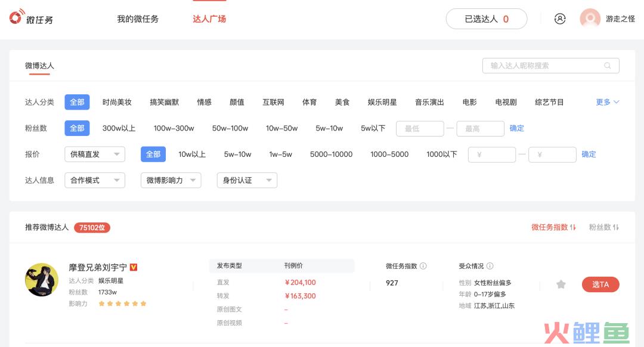Click the search magnifier icon
This screenshot has width=644, height=347.
608,66
